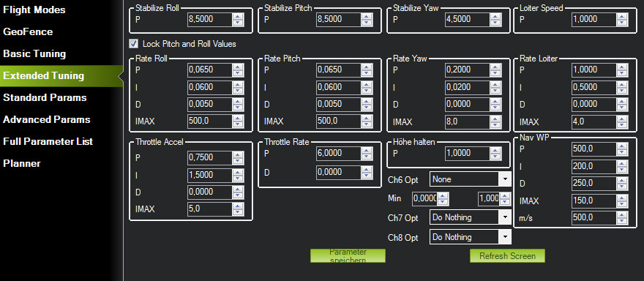The image size is (644, 281).
Task: Select Flight Modes in the sidebar
Action: (x=34, y=10)
